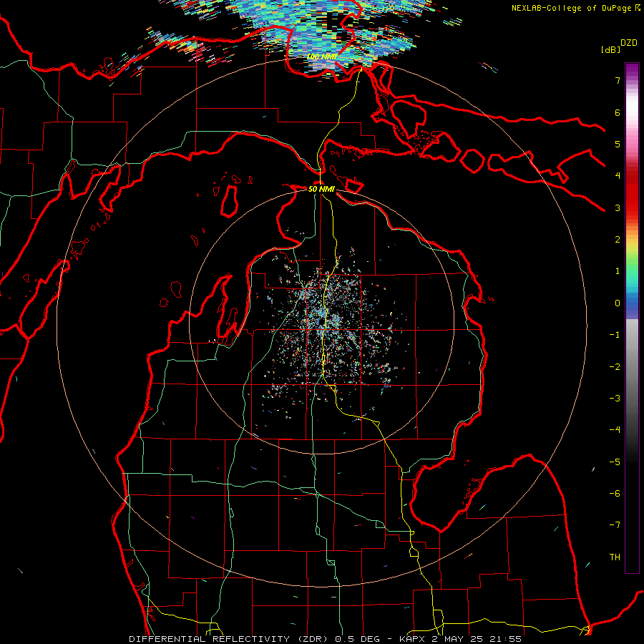The width and height of the screenshot is (644, 644).
Task: Click the purple top of the color bar
Action: [x=632, y=70]
